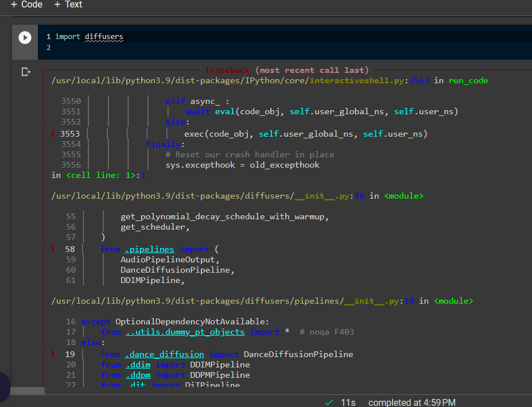The image size is (532, 407).
Task: Open the .dance_diffusion module link
Action: click(164, 354)
